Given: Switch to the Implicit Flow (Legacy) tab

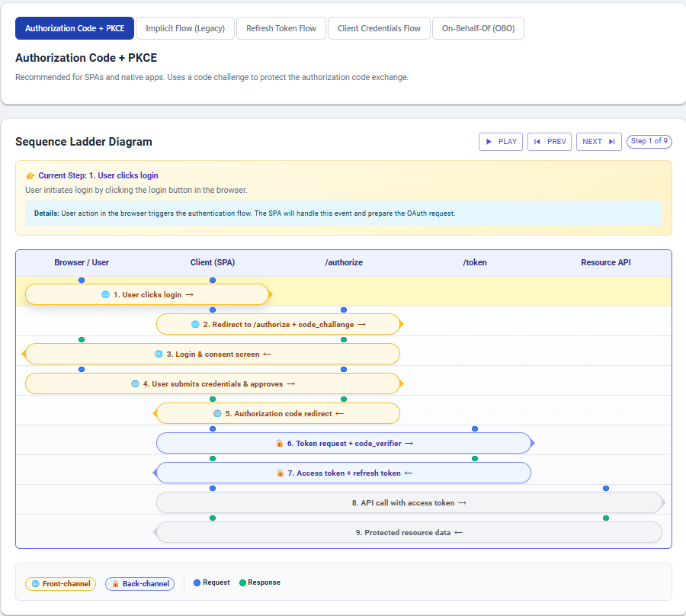Looking at the screenshot, I should [x=185, y=28].
